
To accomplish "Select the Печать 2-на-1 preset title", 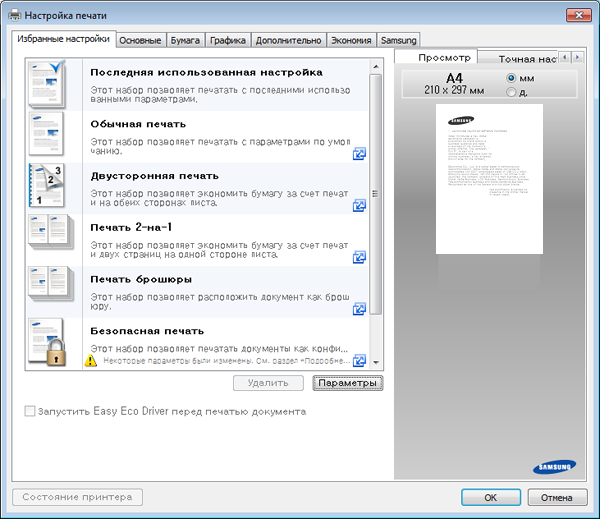I will (x=131, y=227).
